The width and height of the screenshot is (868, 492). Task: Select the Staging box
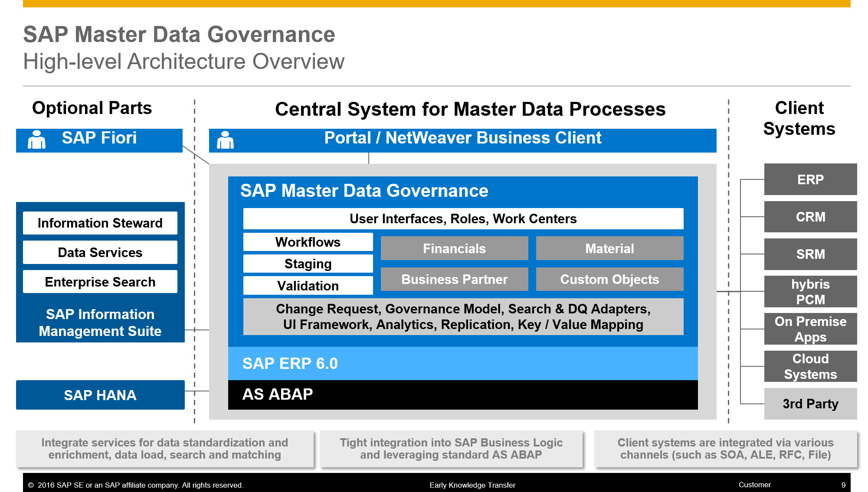pos(308,264)
